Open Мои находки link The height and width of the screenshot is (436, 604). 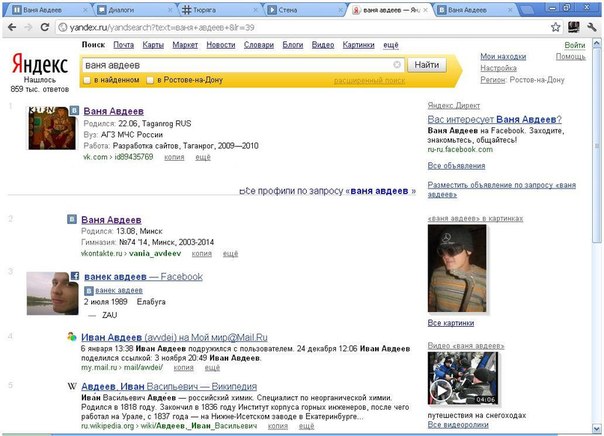coord(503,57)
